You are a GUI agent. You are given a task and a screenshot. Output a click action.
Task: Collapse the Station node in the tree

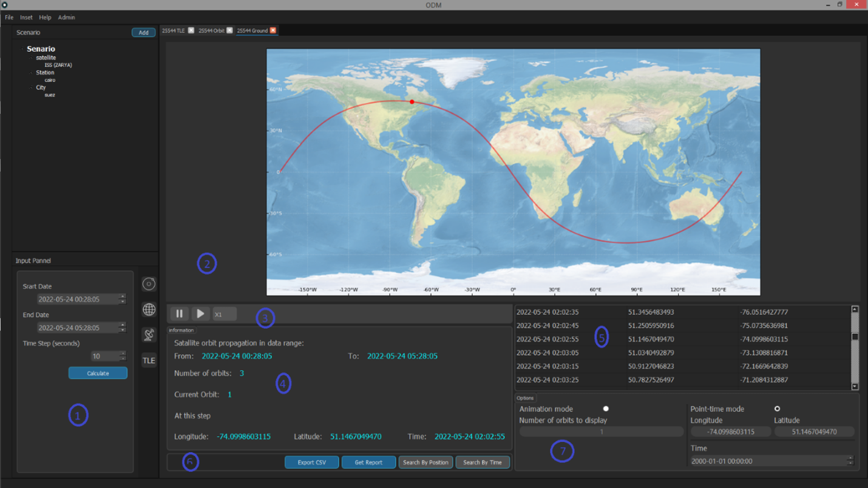pyautogui.click(x=31, y=72)
